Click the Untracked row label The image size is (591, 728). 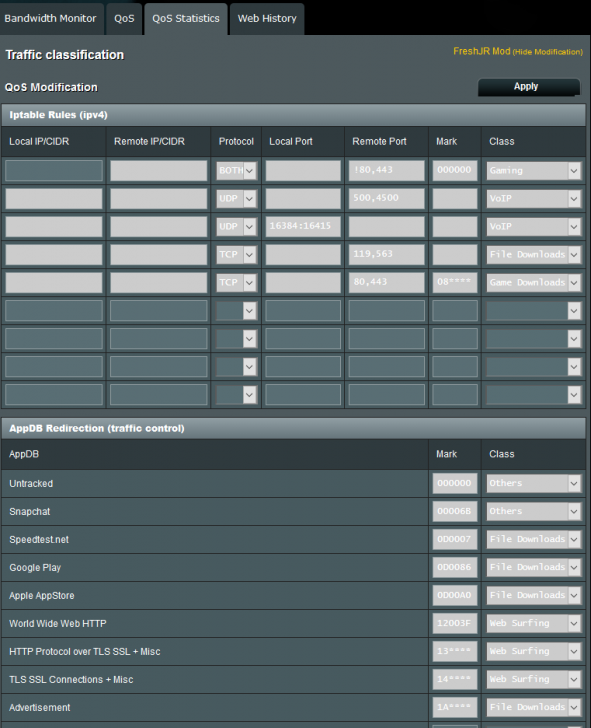click(31, 483)
